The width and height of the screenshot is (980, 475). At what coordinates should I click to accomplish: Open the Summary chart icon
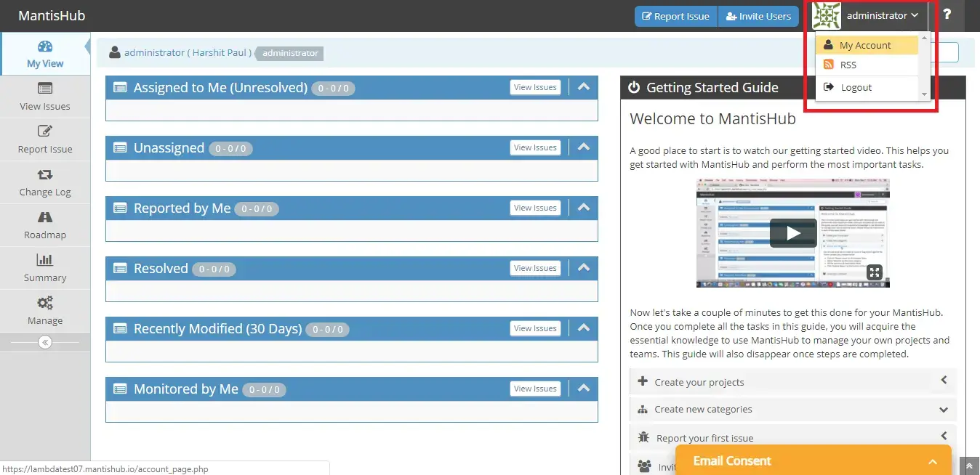45,260
